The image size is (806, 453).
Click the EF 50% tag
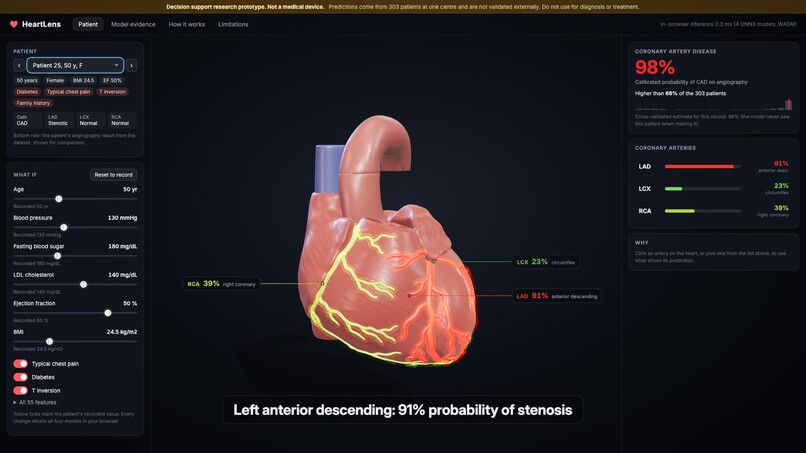tap(112, 80)
